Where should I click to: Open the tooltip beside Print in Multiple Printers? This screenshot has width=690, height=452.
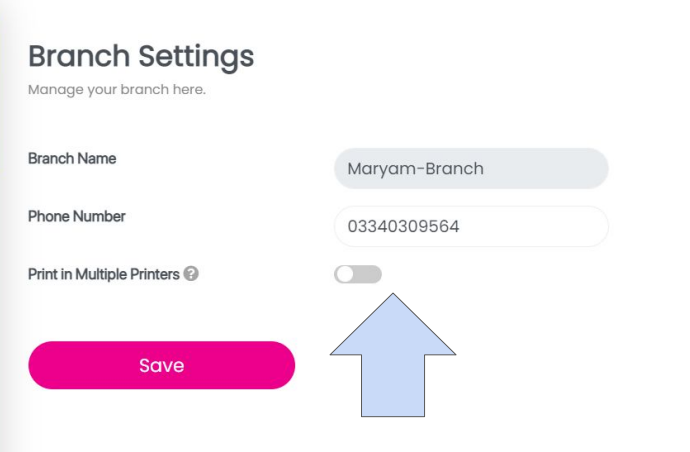point(191,274)
